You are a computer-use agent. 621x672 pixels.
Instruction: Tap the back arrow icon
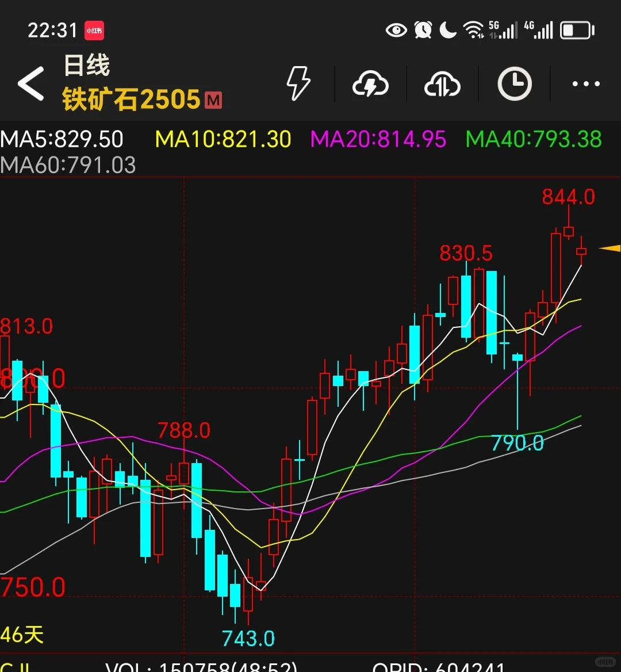(31, 83)
